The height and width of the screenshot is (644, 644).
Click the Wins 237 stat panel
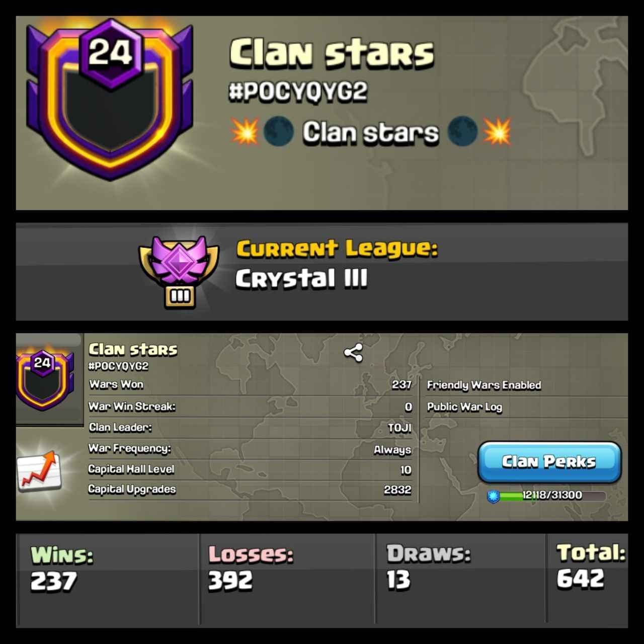(109, 580)
